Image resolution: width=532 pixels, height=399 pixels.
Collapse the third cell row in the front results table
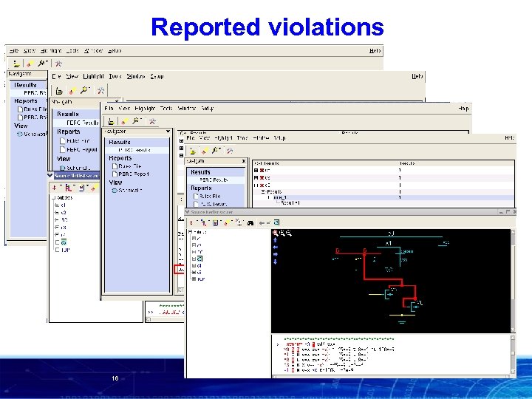click(256, 185)
